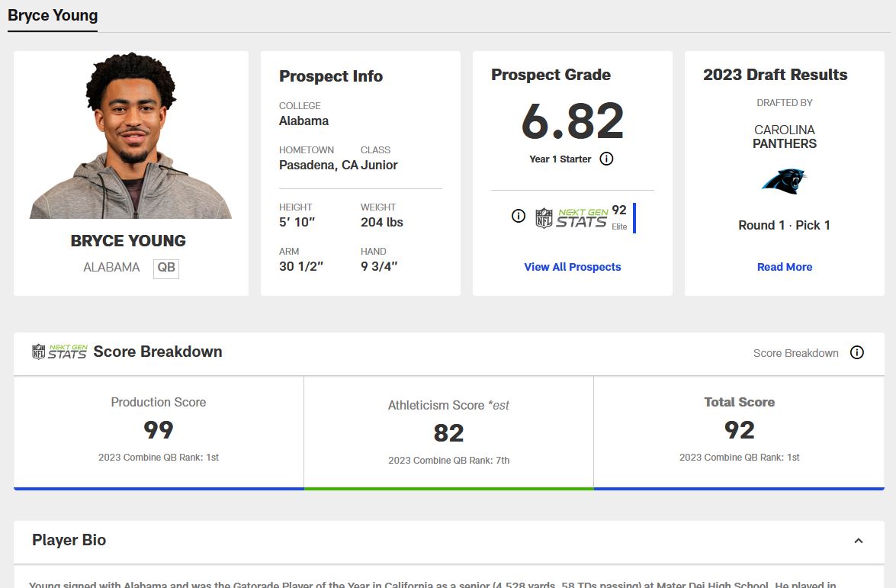Image resolution: width=896 pixels, height=588 pixels.
Task: Click the Round 1 · Pick 1 text
Action: click(784, 225)
